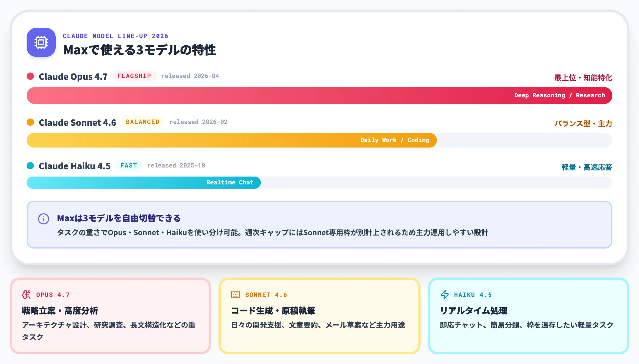Screen dimensions: 639x364
Task: Select the Claude Haiku 4.5 model name
Action: click(75, 166)
